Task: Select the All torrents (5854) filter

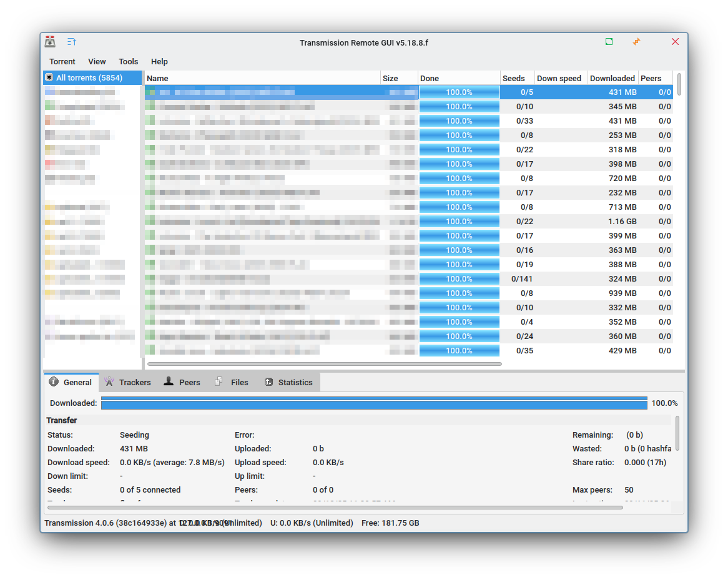Action: pos(92,77)
